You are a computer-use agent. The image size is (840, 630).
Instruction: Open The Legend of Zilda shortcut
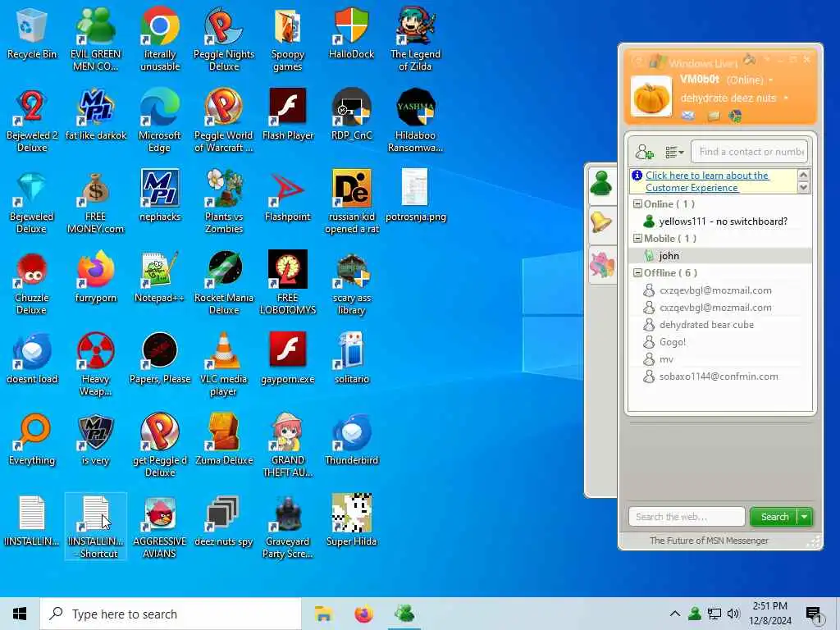[415, 39]
